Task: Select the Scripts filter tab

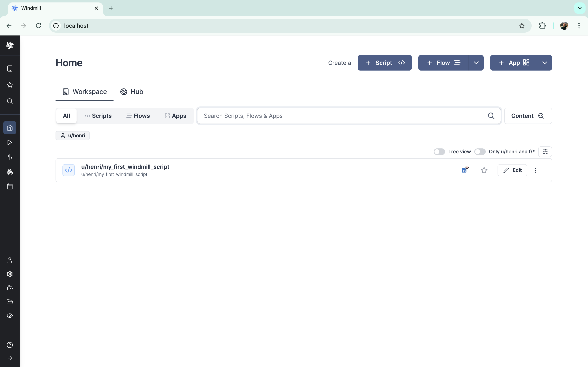Action: tap(98, 116)
